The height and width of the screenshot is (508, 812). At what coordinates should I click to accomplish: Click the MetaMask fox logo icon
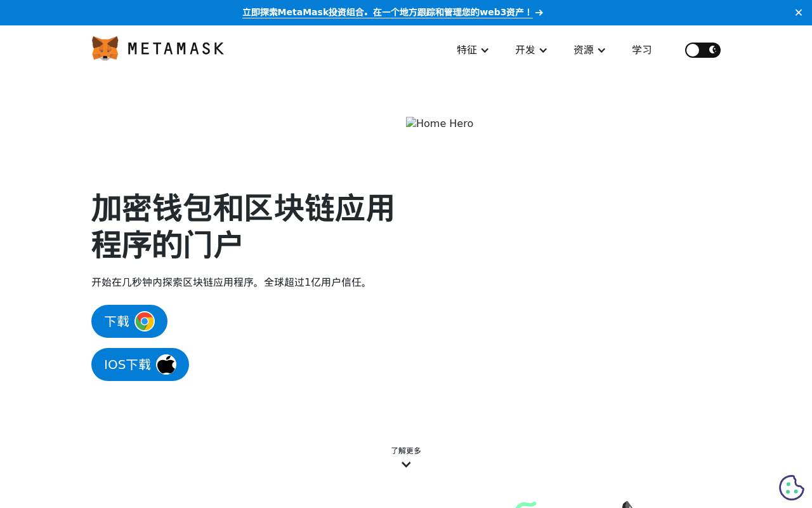click(105, 48)
